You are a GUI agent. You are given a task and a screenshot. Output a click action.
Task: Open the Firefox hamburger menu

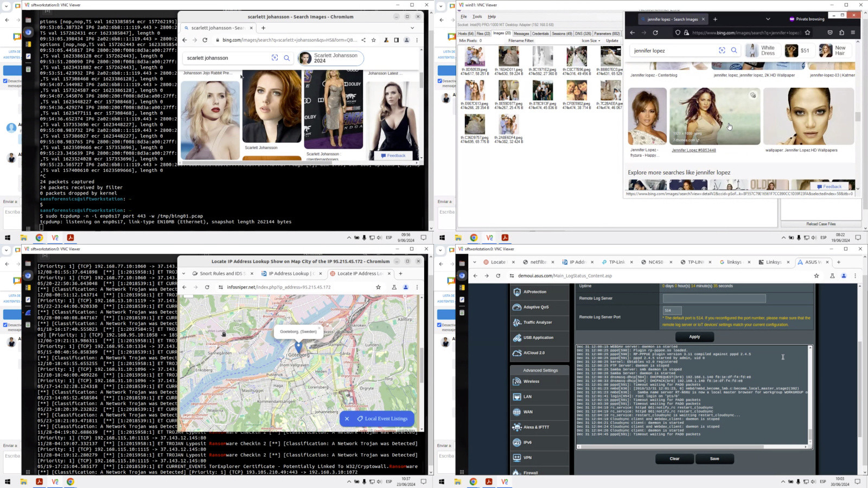853,33
